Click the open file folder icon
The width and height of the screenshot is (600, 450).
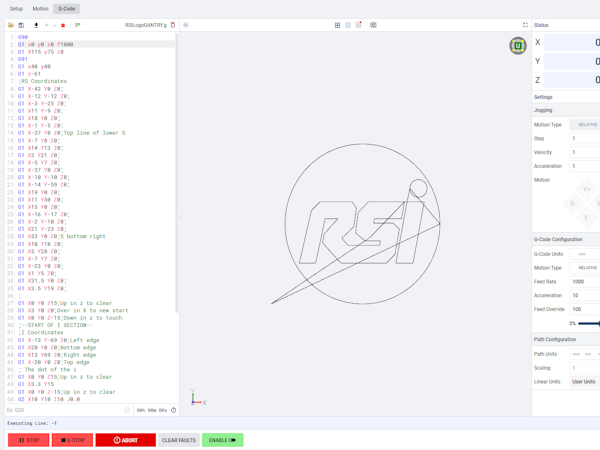point(11,25)
